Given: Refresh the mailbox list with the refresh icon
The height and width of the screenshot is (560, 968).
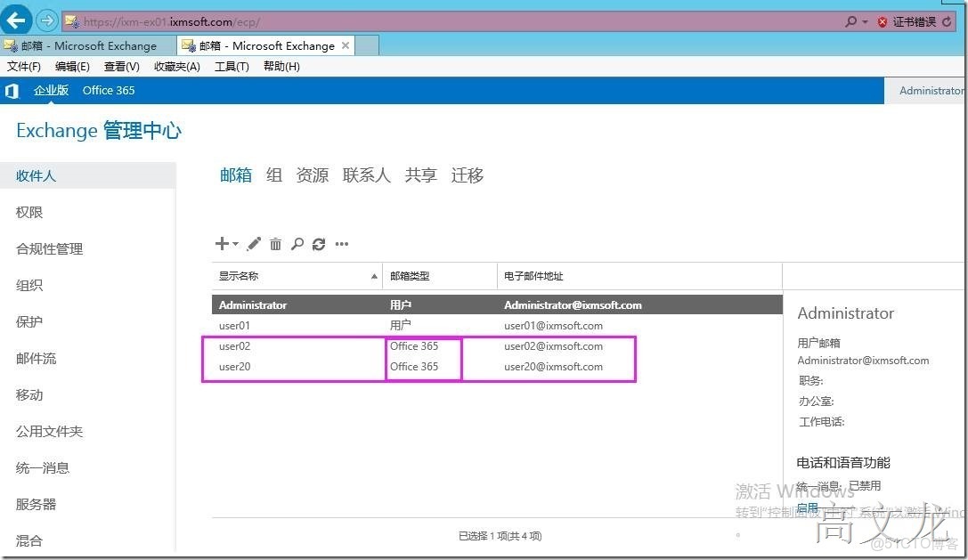Looking at the screenshot, I should (x=319, y=243).
